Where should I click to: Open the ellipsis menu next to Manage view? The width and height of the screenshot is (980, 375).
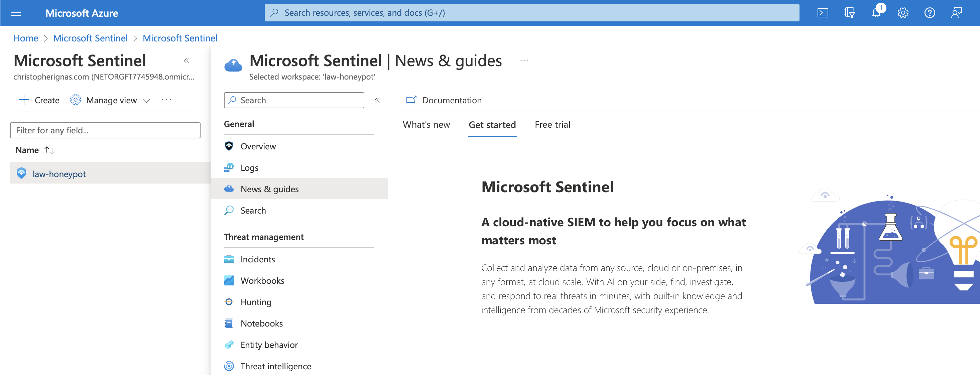166,100
